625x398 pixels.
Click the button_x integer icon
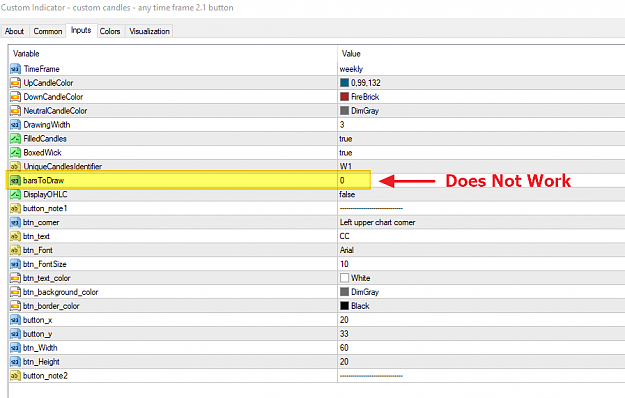[x=15, y=320]
